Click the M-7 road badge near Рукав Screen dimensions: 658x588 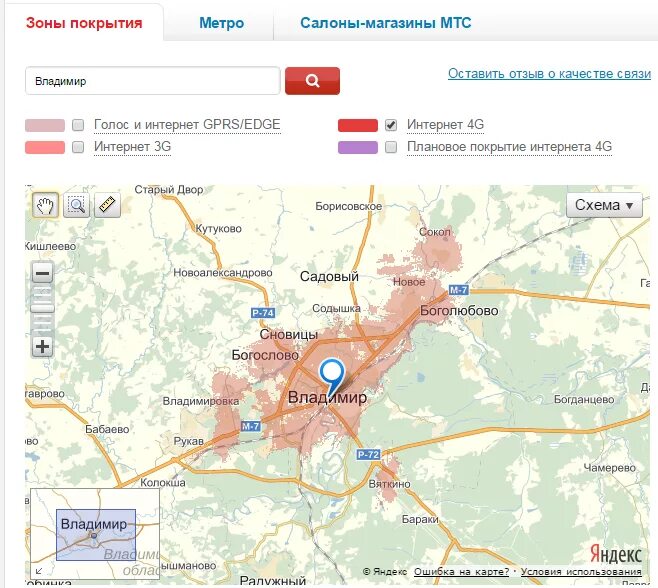pos(251,426)
